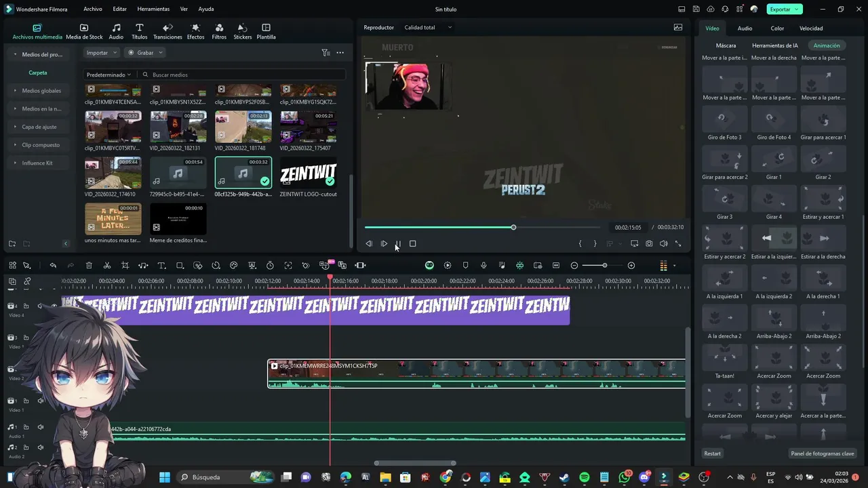Open the Plantilla tab
This screenshot has width=868, height=488.
coord(266,31)
